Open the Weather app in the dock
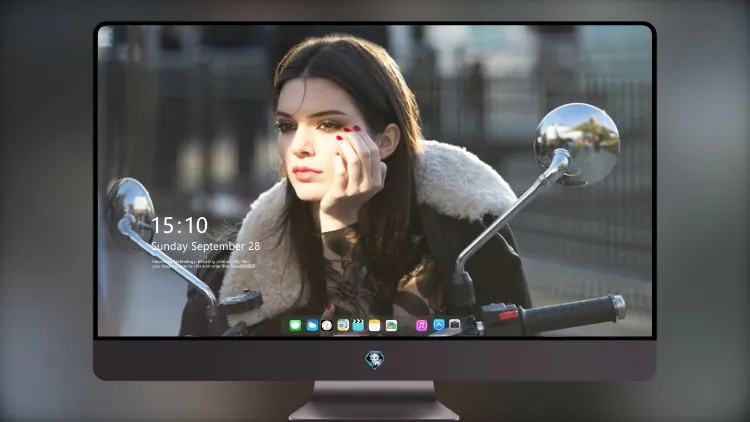 click(312, 325)
